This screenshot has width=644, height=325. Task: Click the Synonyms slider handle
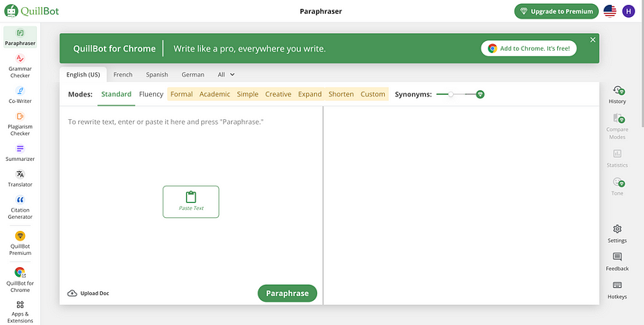coord(451,94)
